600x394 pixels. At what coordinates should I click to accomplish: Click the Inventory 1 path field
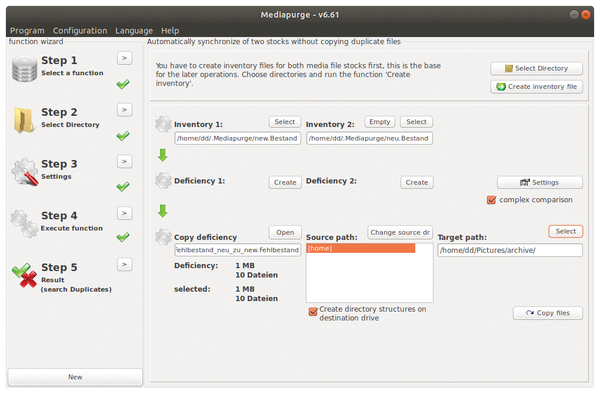pos(238,138)
